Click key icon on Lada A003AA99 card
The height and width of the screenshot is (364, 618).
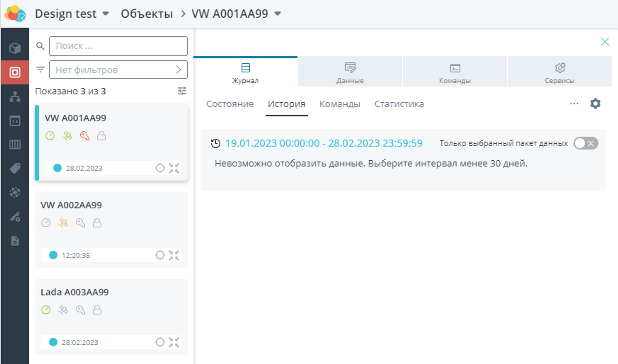(80, 310)
